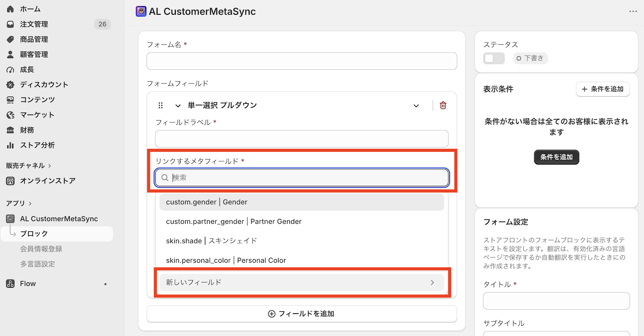Click the マーケット globe icon

[x=10, y=115]
